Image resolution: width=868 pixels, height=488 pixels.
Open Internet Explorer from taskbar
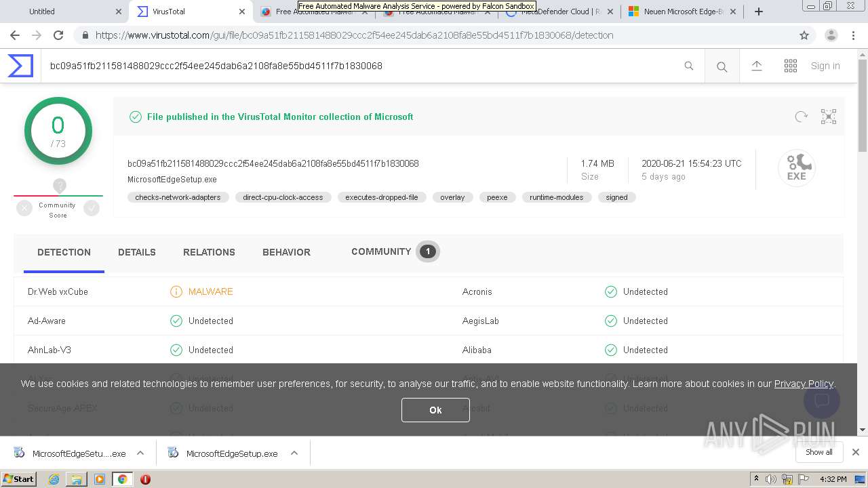click(54, 479)
